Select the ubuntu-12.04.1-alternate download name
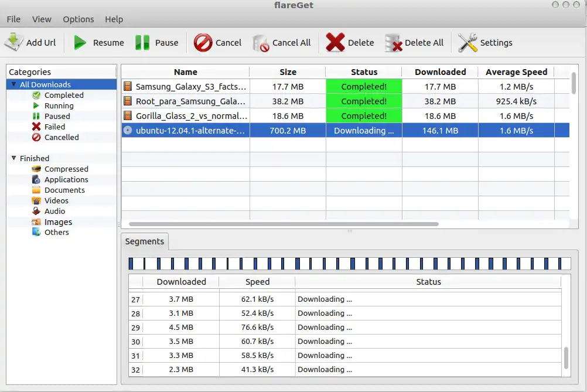 click(190, 130)
